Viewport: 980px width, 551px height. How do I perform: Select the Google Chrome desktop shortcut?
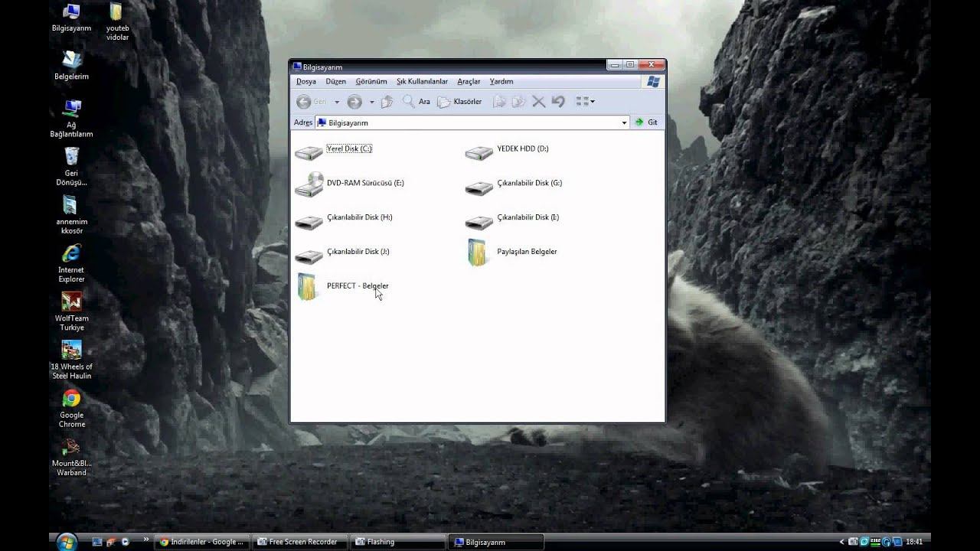[71, 408]
